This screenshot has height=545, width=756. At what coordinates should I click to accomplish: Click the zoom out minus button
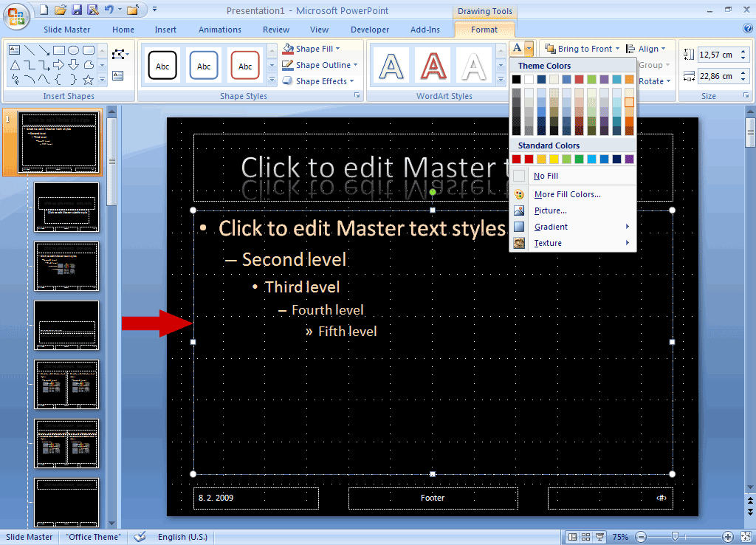tap(641, 537)
